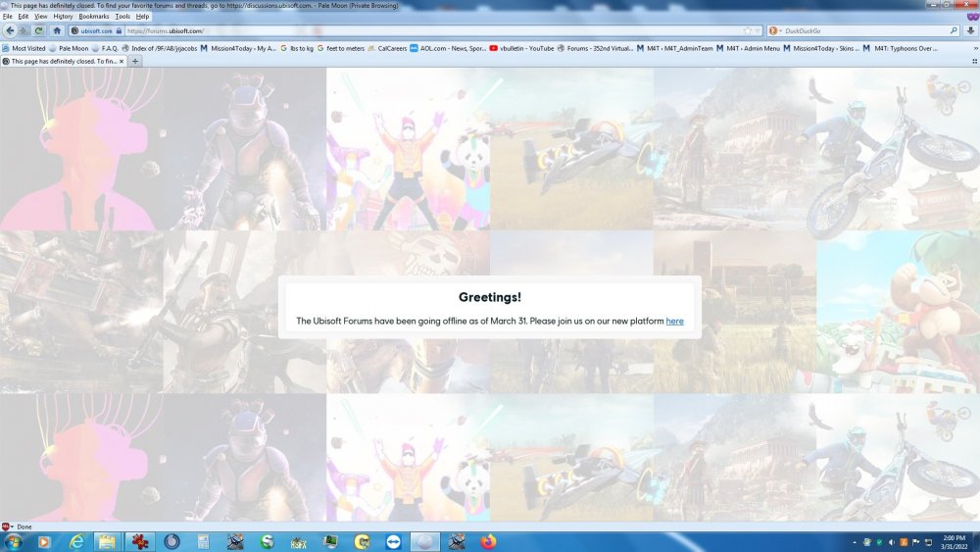The width and height of the screenshot is (980, 552).
Task: Click the Greetings! heading
Action: click(x=489, y=297)
